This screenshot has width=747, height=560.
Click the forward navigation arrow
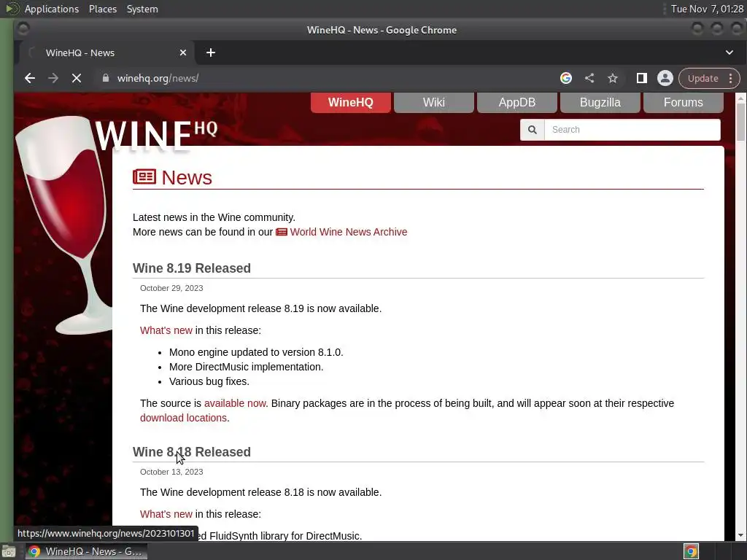53,78
